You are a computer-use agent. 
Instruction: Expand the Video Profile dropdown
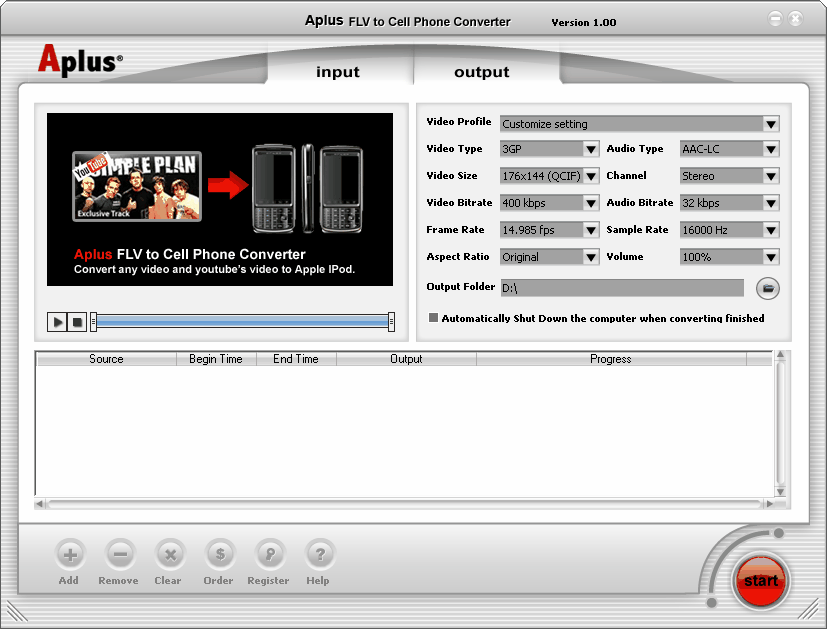[x=770, y=124]
